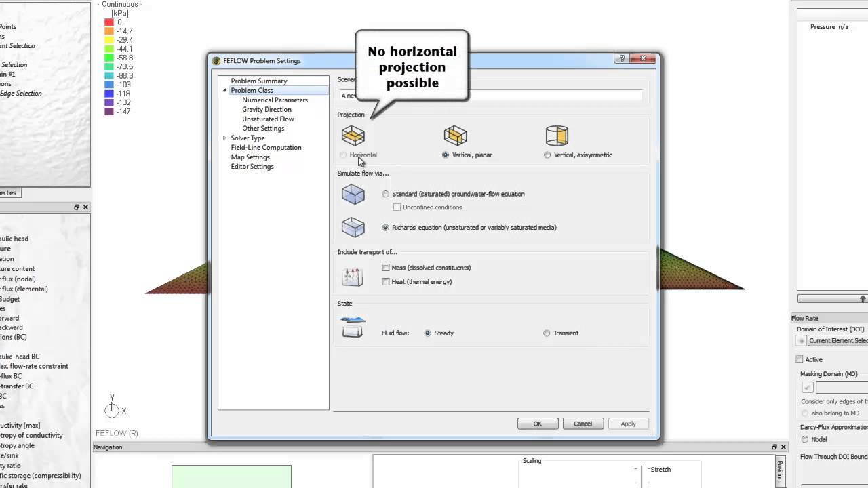
Task: Enable Mass (dissolved constituents) transport
Action: [386, 268]
